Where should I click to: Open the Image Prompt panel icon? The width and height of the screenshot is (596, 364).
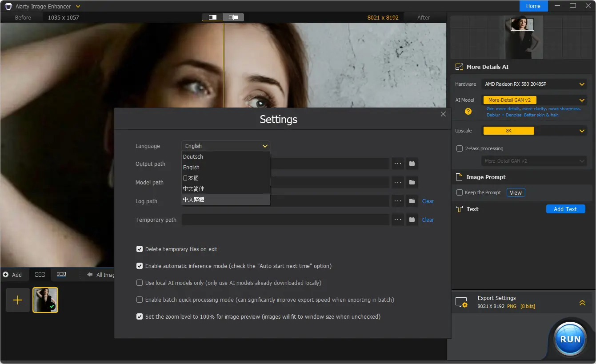[459, 176]
